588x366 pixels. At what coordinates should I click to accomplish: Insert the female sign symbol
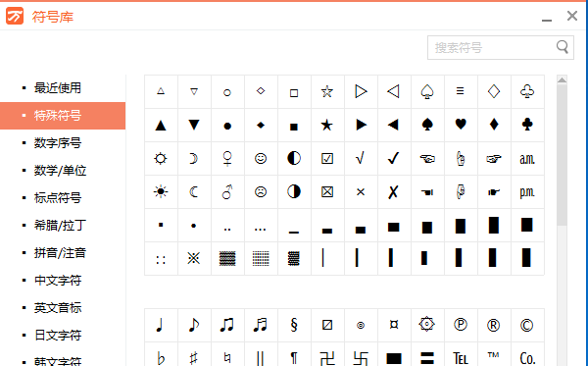[227, 158]
